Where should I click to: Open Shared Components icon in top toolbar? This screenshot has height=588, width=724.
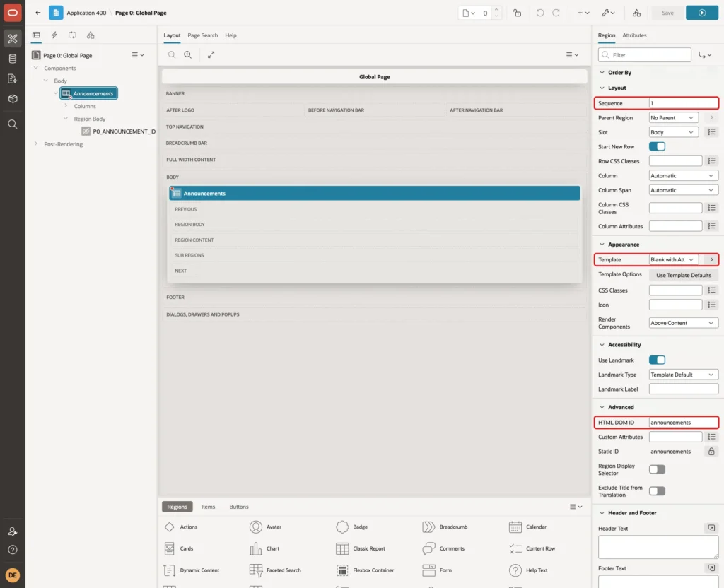click(636, 13)
